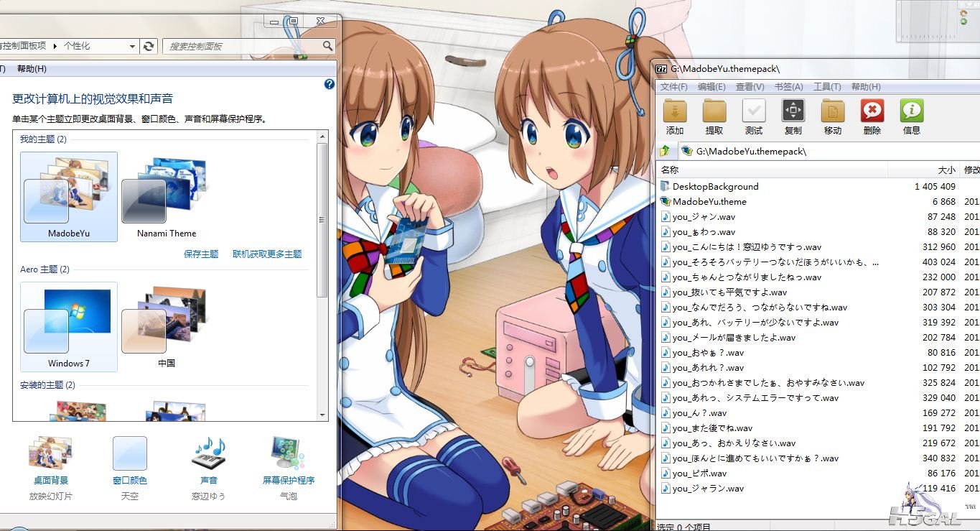Select you_なんでだろう、つながらないですね.wav
Viewport: 980px width, 531px height.
754,307
